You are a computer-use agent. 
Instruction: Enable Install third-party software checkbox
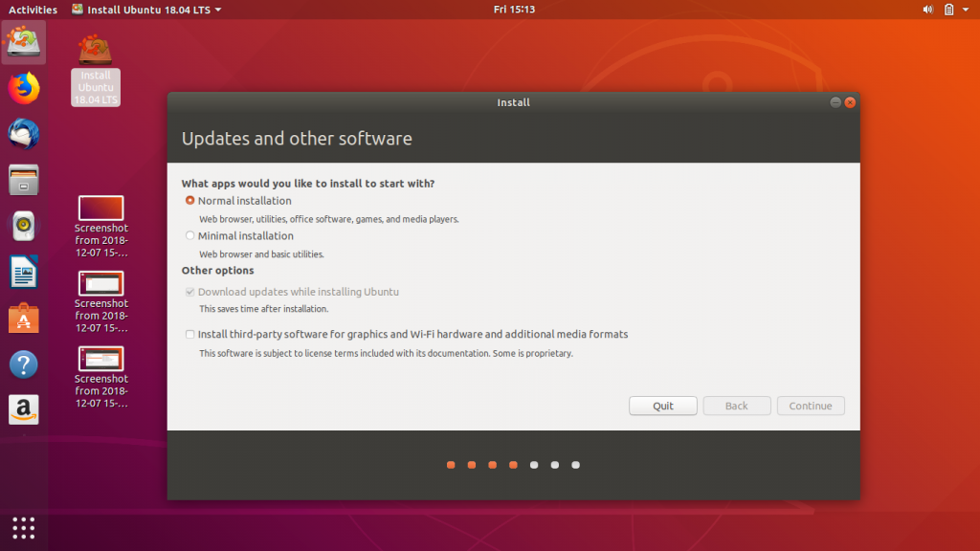(x=190, y=334)
